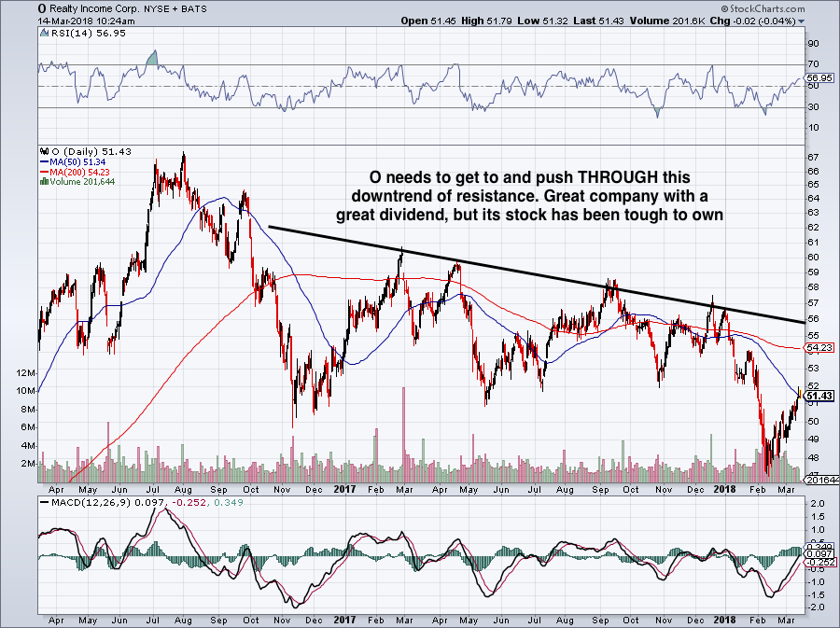Click the candlestick icon beside O (Daily)
Viewport: 840px width, 628px height.
coord(45,152)
